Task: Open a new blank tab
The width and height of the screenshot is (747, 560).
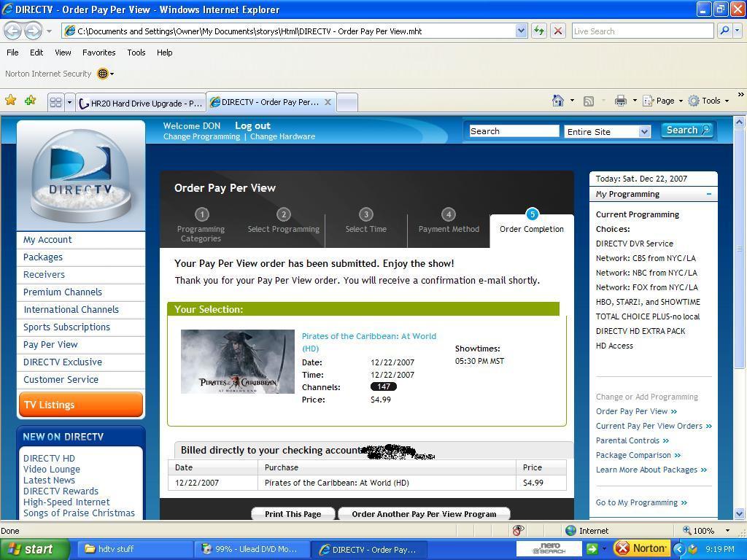Action: pos(347,102)
